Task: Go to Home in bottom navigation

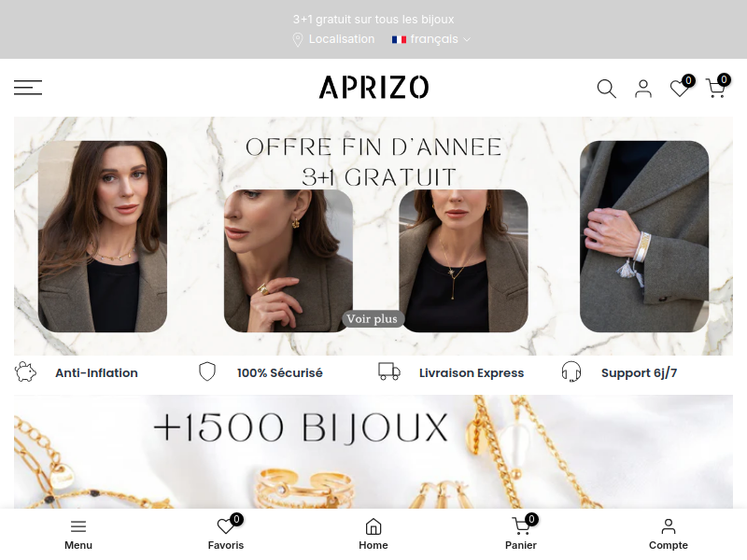Action: click(373, 534)
